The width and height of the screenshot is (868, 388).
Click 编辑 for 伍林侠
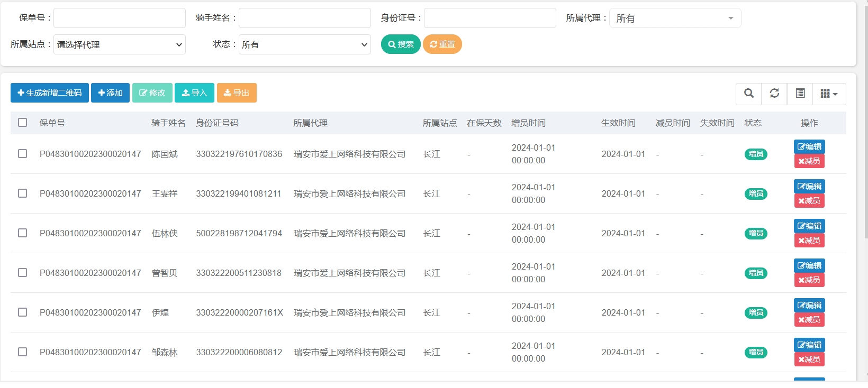coord(809,226)
